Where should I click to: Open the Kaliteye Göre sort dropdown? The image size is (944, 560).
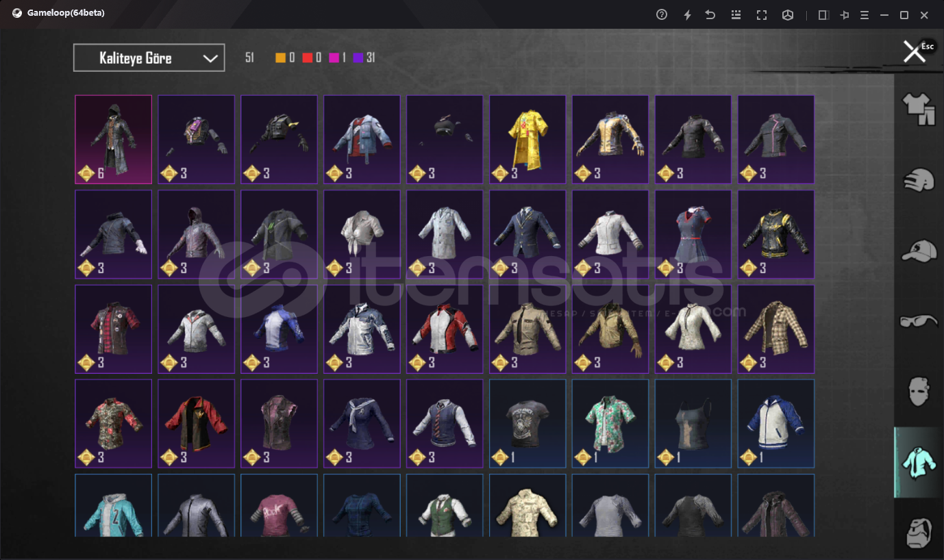[149, 58]
